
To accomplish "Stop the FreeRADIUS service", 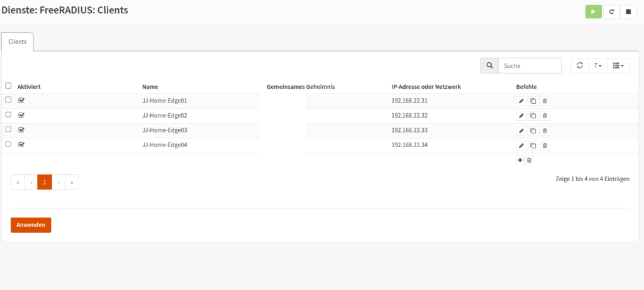I will [x=628, y=12].
